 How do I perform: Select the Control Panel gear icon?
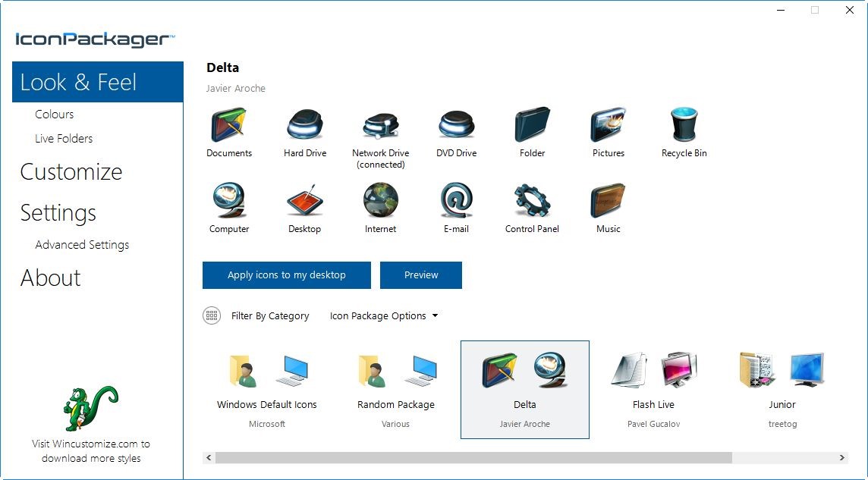point(532,201)
